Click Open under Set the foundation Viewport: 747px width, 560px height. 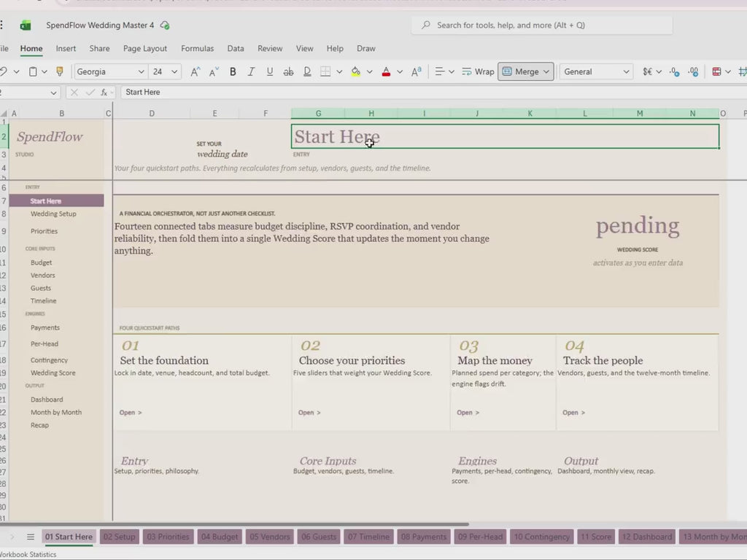coord(131,413)
